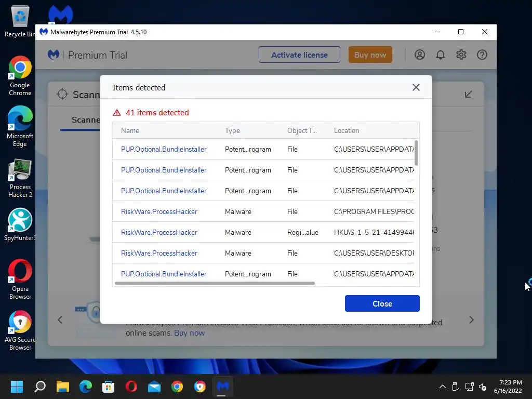Go to next promo with right chevron
532x399 pixels.
coord(471,320)
